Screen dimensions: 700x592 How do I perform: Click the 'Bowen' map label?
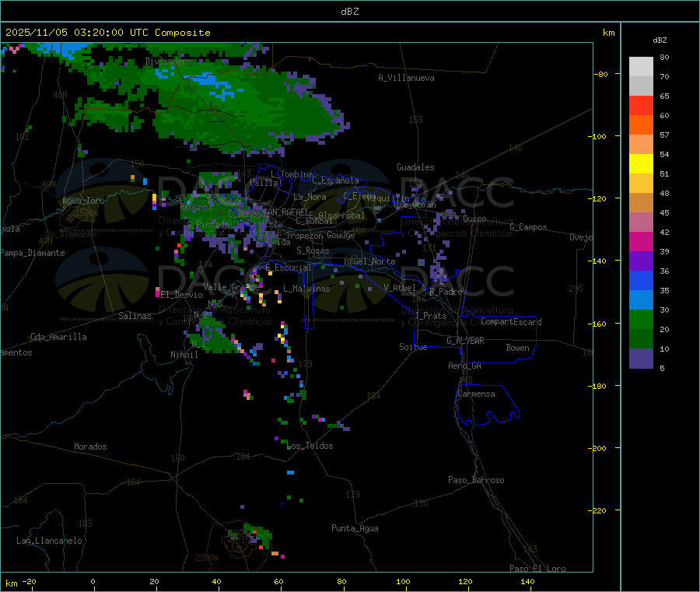tap(517, 348)
